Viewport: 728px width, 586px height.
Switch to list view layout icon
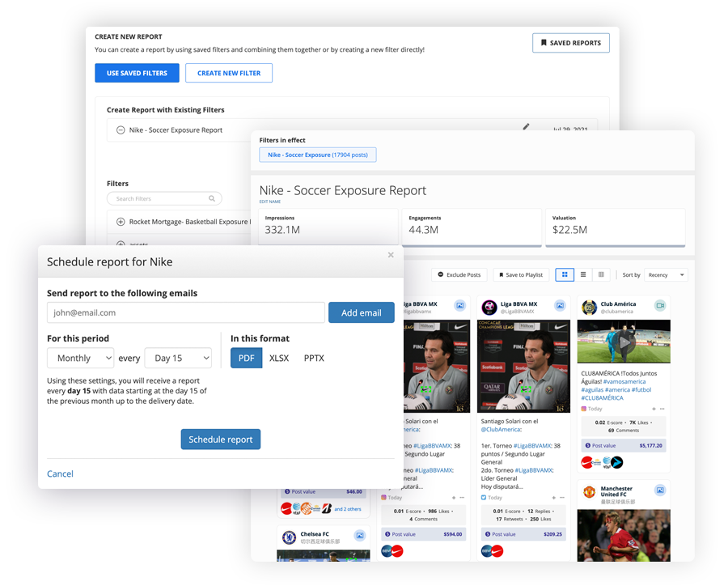point(583,275)
